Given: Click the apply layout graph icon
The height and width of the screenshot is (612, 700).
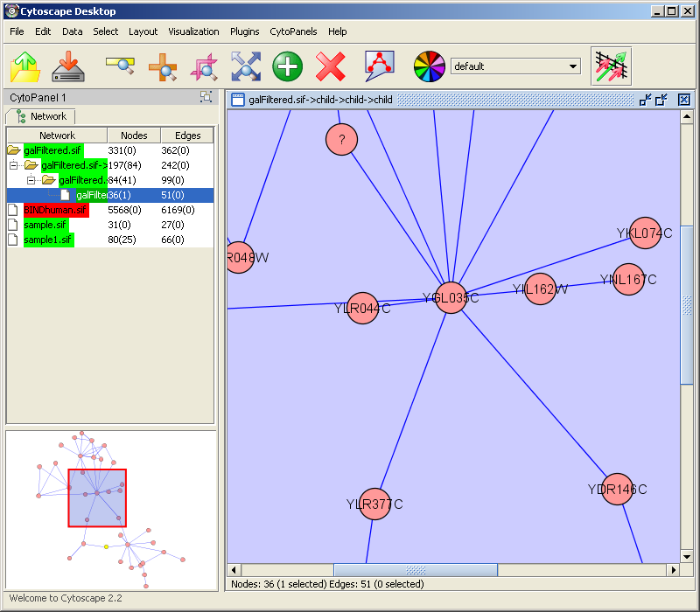Looking at the screenshot, I should pyautogui.click(x=380, y=66).
